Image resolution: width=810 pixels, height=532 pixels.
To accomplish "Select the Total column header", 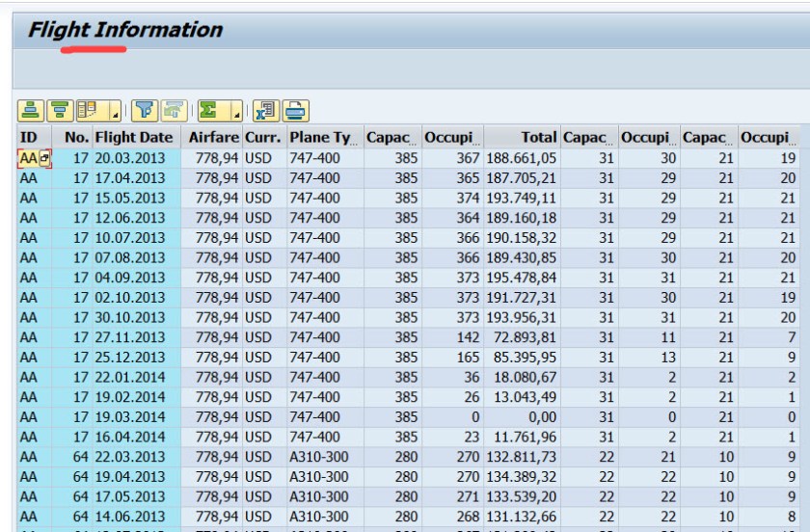I will pyautogui.click(x=537, y=137).
